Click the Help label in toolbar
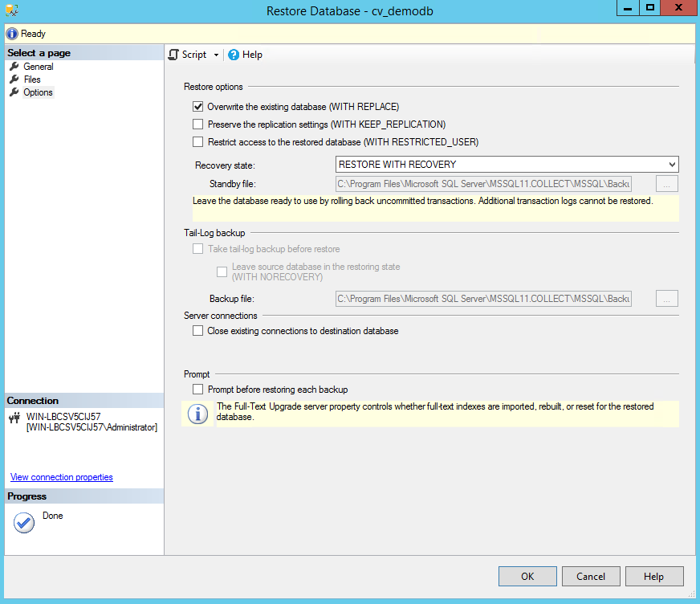The width and height of the screenshot is (700, 604). click(x=252, y=55)
